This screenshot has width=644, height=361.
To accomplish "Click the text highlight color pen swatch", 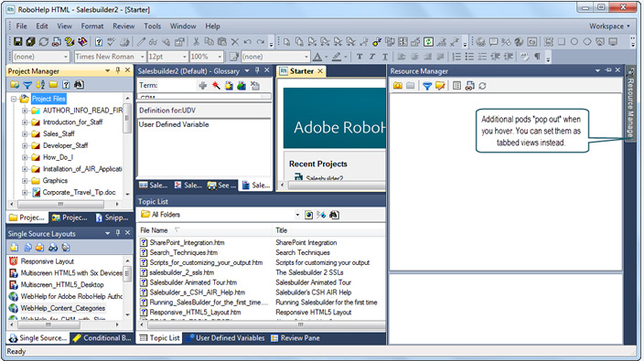I will point(337,57).
